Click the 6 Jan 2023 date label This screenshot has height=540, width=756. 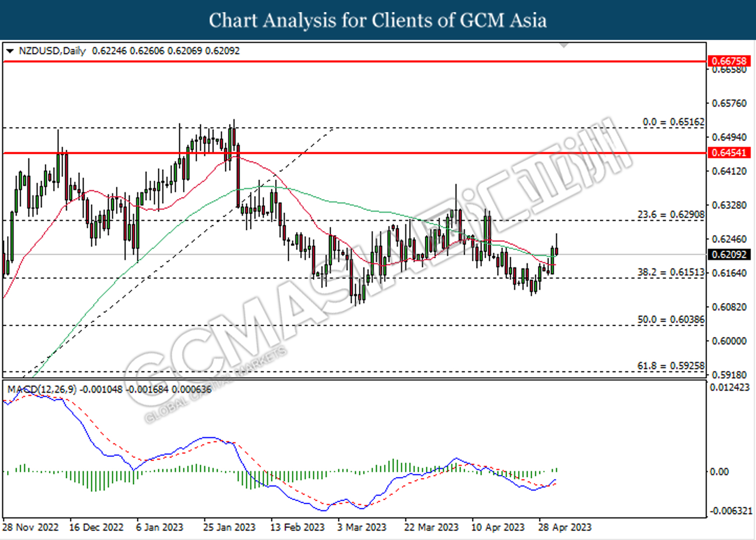(x=160, y=527)
